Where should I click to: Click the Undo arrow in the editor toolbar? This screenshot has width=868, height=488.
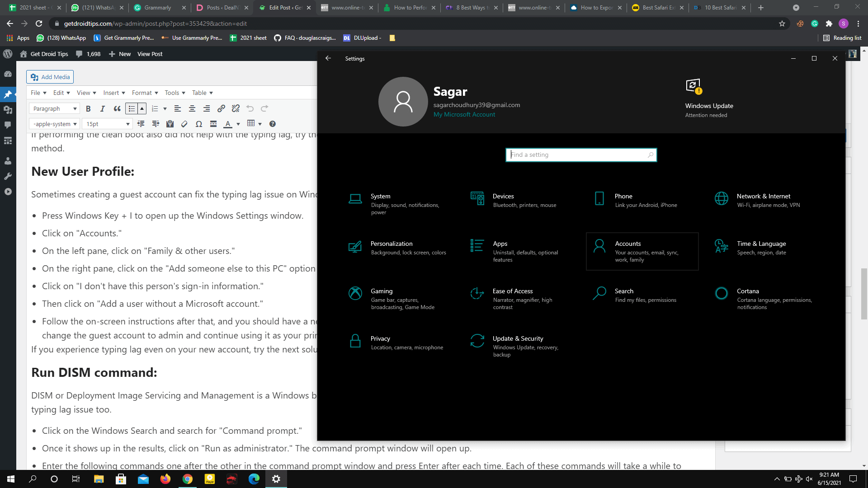coord(250,108)
